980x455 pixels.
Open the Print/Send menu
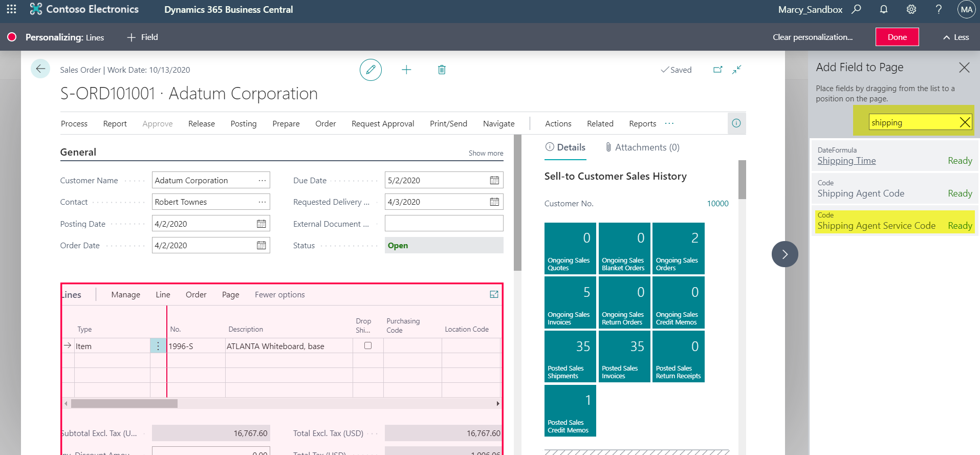click(x=448, y=123)
